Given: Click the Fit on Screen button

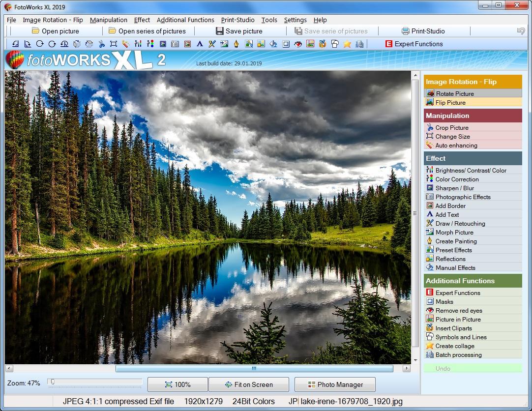Looking at the screenshot, I should (249, 384).
